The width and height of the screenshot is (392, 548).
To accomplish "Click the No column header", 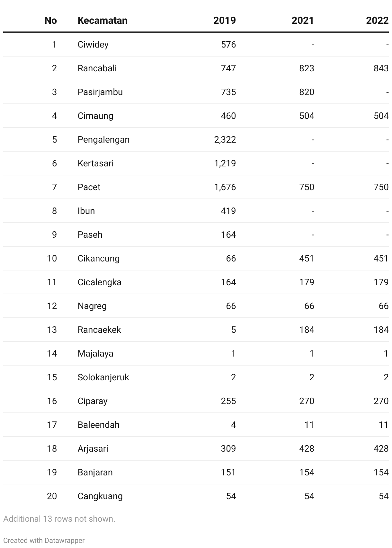I will [51, 21].
